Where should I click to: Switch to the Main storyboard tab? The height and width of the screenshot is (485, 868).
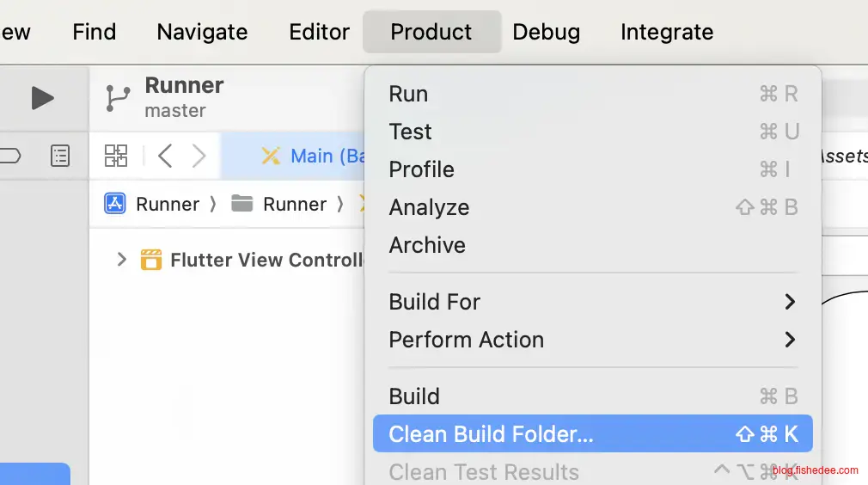pyautogui.click(x=314, y=156)
